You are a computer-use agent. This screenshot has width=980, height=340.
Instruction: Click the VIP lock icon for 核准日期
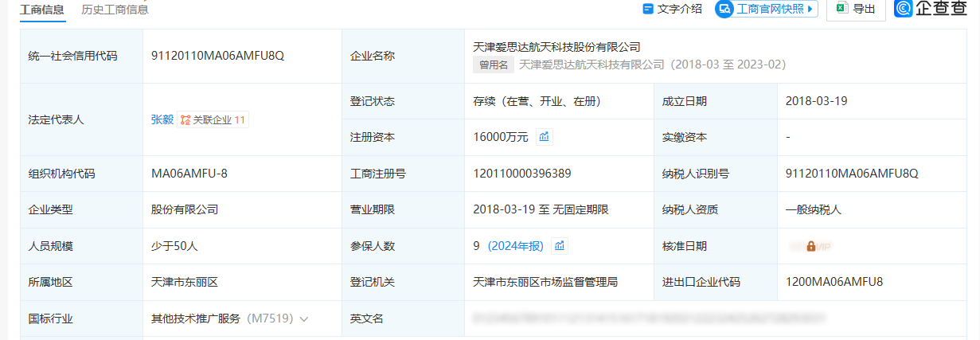810,246
